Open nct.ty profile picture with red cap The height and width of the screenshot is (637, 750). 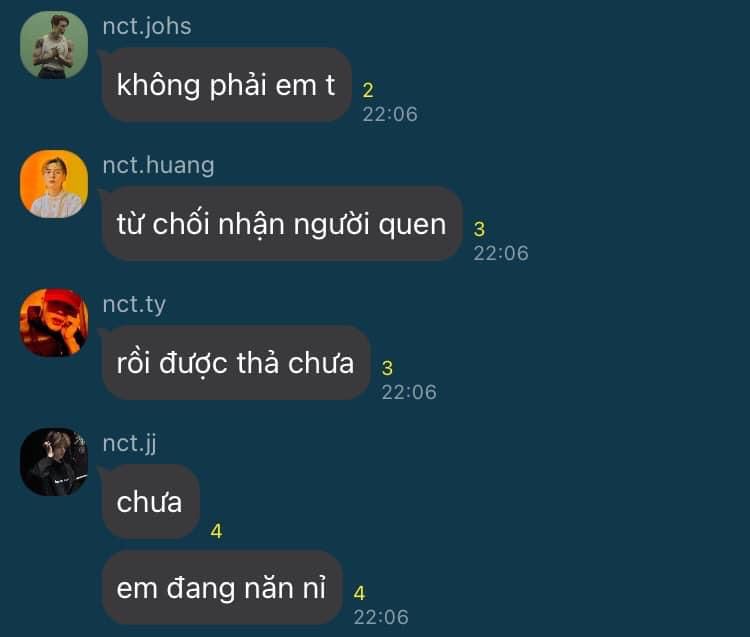pyautogui.click(x=54, y=323)
